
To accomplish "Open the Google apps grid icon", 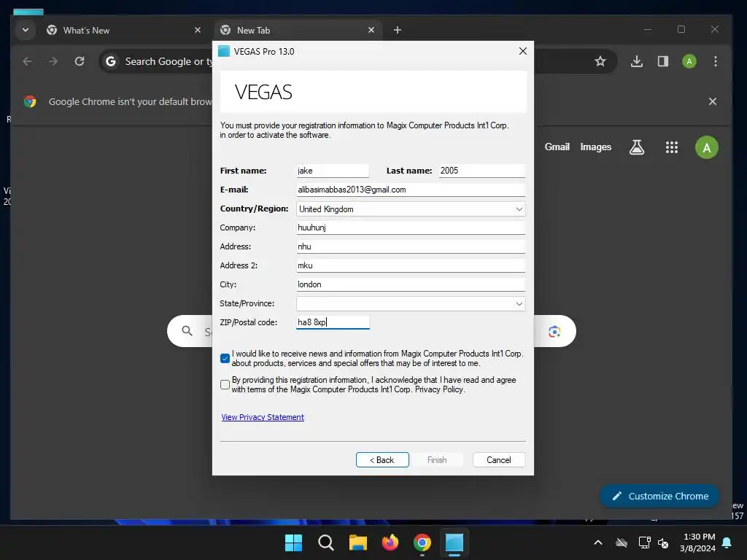I will (x=671, y=147).
